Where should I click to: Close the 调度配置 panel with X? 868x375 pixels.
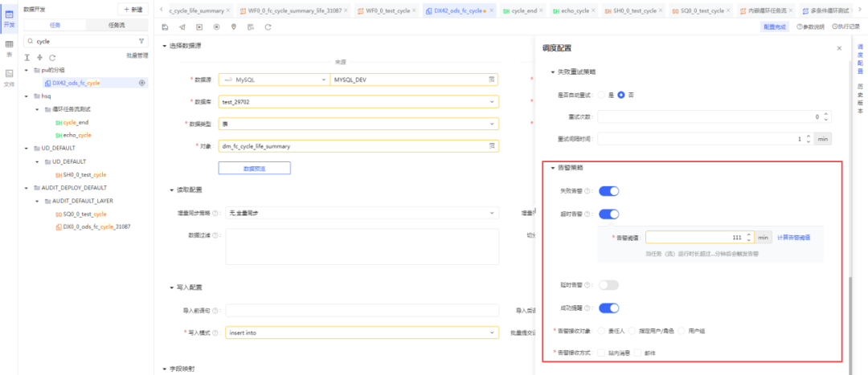tap(839, 49)
